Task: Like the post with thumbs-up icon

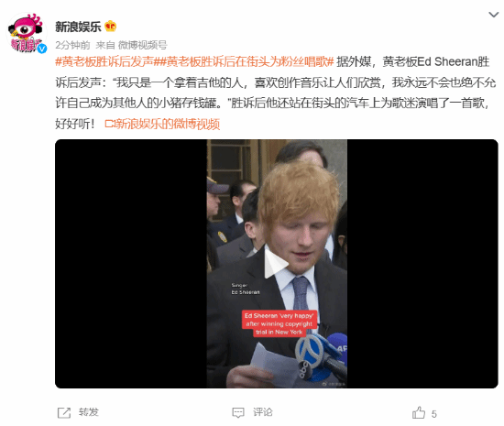Action: point(419,412)
